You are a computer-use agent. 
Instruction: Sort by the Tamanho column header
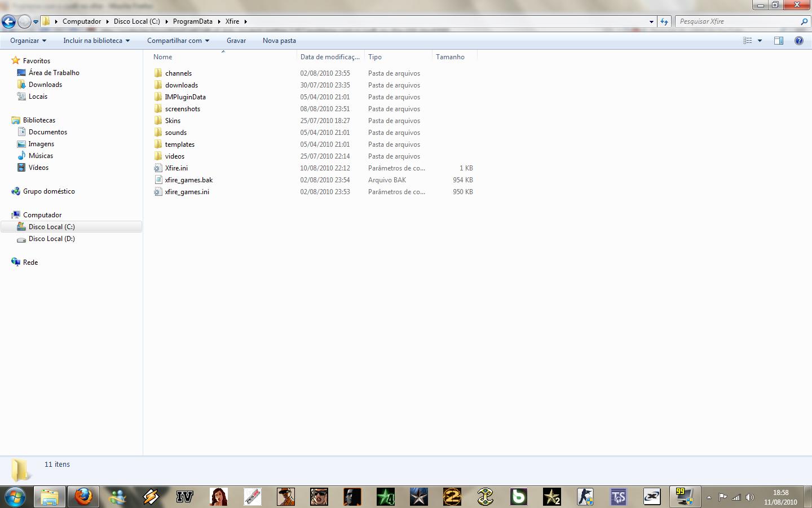click(454, 57)
